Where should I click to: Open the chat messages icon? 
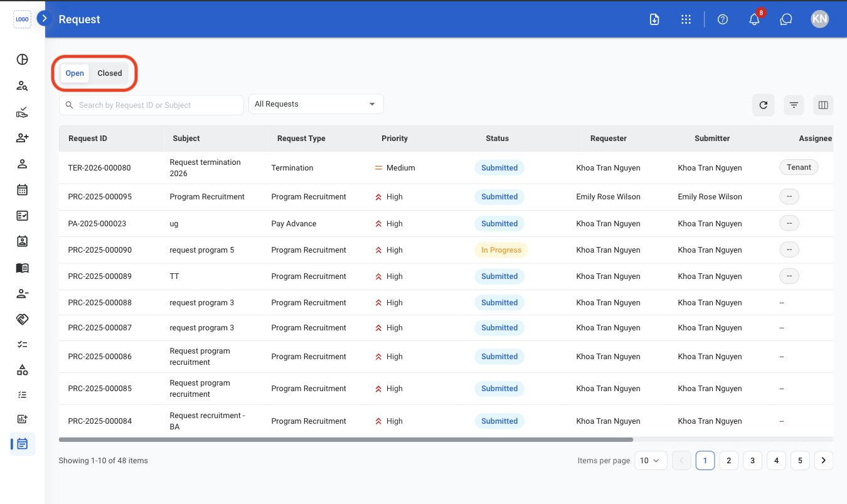tap(786, 19)
